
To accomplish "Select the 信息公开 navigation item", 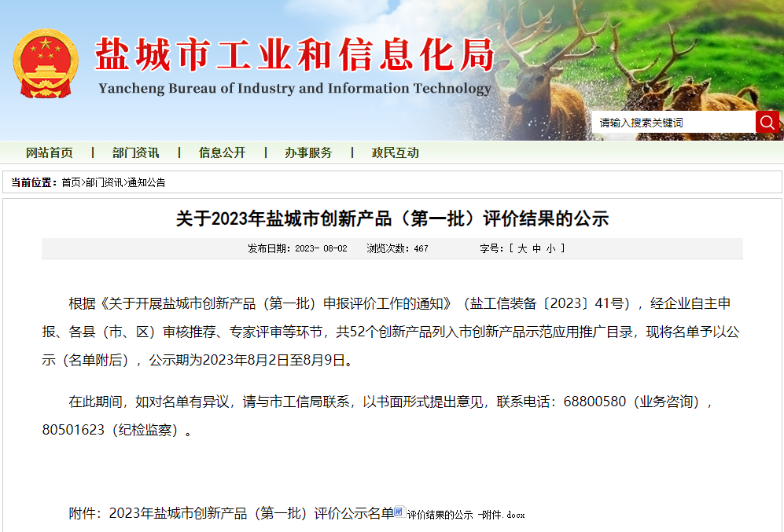I will pos(222,152).
